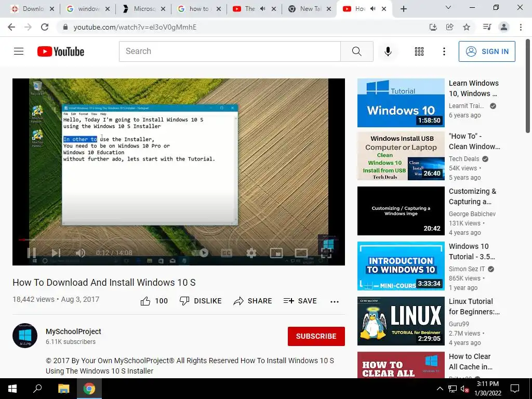Viewport: 532px width, 399px height.
Task: Start voice search with the microphone
Action: pos(388,51)
